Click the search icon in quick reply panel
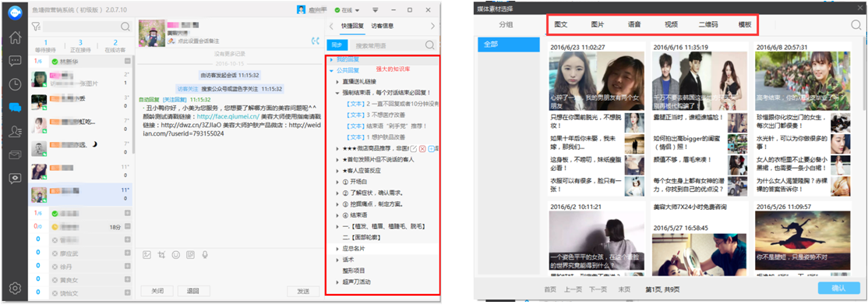Viewport: 868px width, 305px height. point(429,45)
